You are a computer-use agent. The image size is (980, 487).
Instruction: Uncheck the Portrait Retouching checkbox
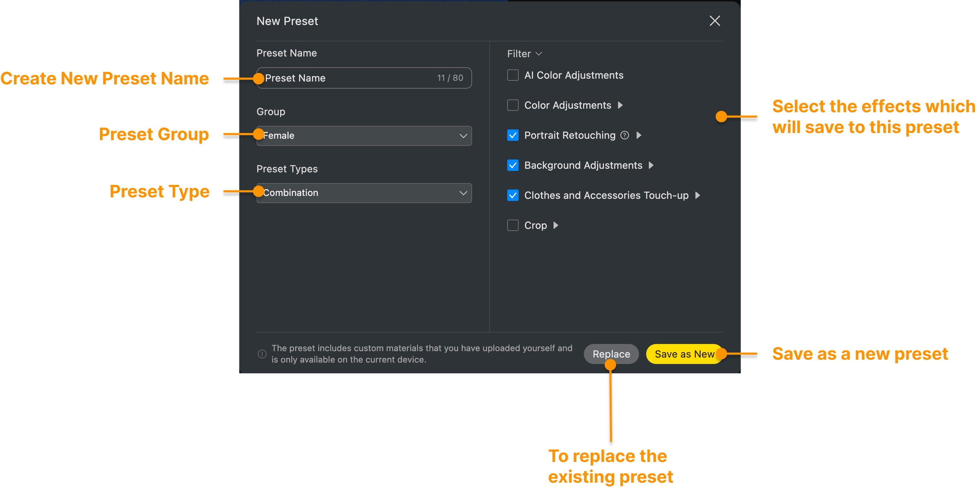coord(513,135)
